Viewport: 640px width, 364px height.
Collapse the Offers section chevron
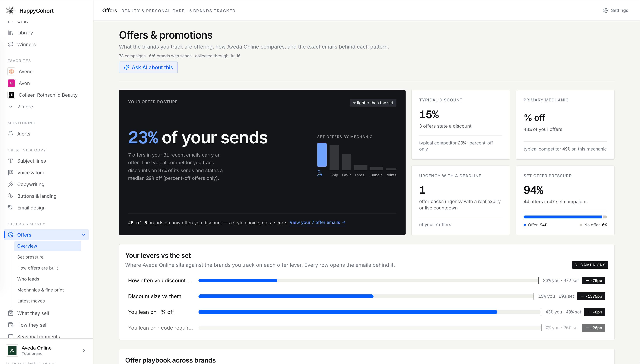pyautogui.click(x=84, y=235)
